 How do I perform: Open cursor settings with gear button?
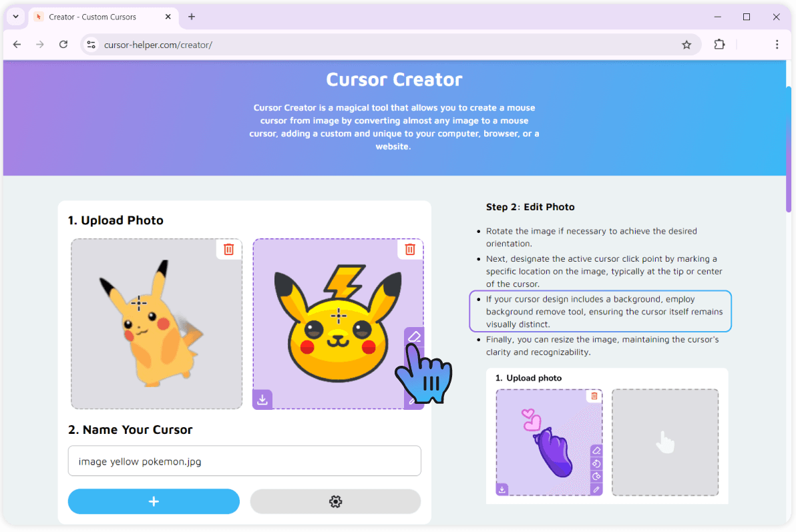pos(335,501)
